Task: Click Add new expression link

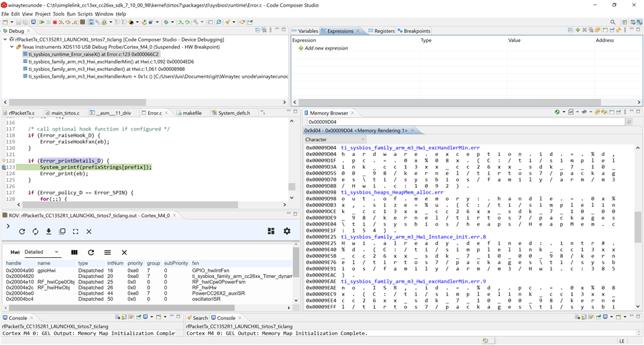Action: click(325, 48)
